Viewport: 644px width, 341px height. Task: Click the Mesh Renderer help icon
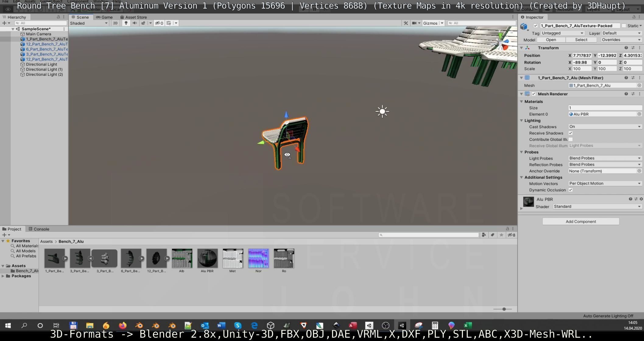626,94
